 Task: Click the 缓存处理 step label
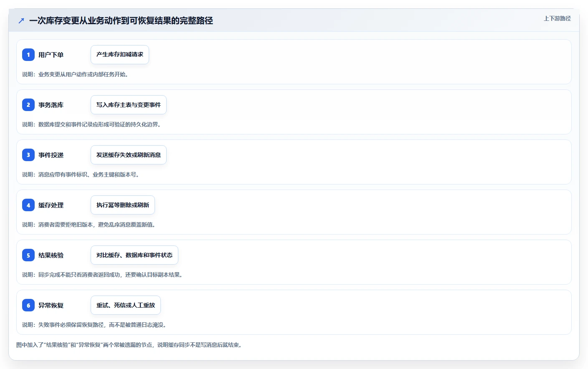tap(51, 205)
